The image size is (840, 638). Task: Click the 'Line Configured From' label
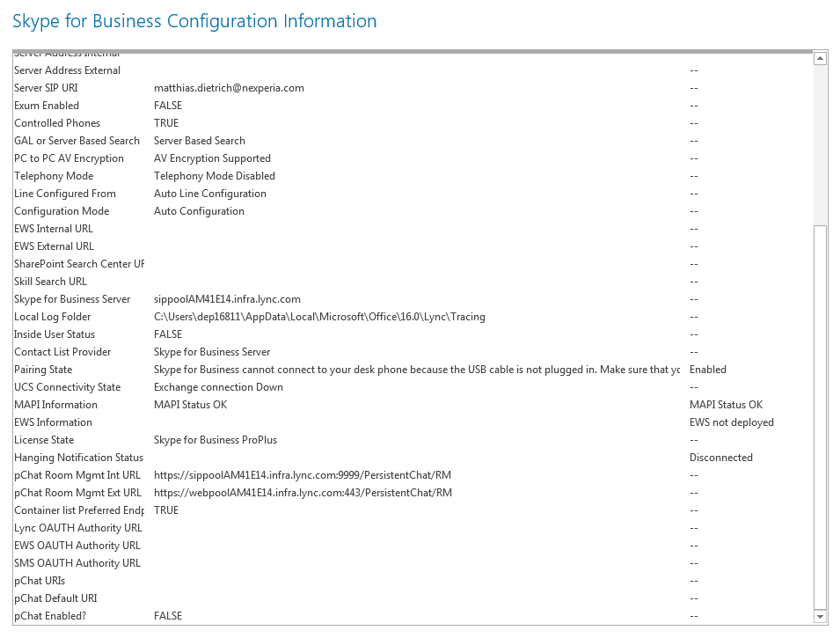pos(65,194)
